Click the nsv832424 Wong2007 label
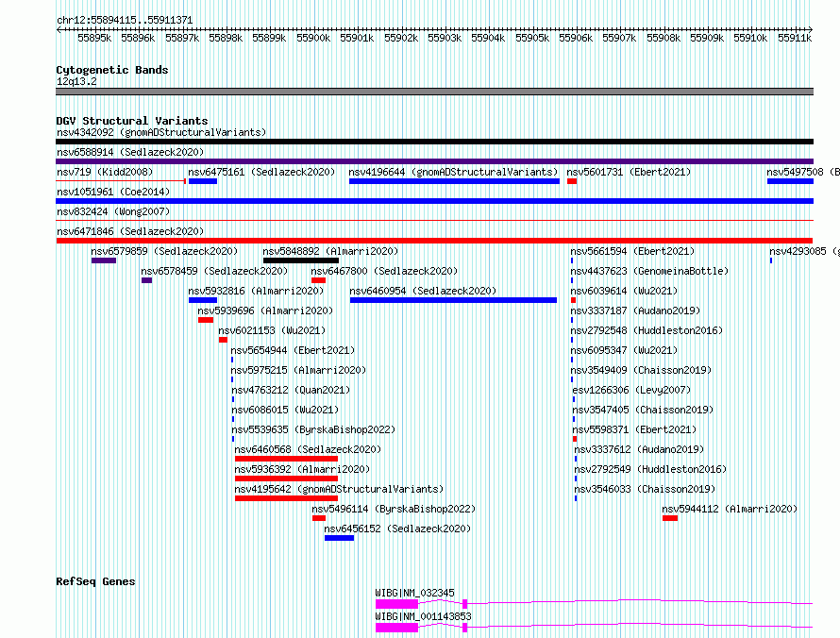This screenshot has width=840, height=638. point(113,211)
